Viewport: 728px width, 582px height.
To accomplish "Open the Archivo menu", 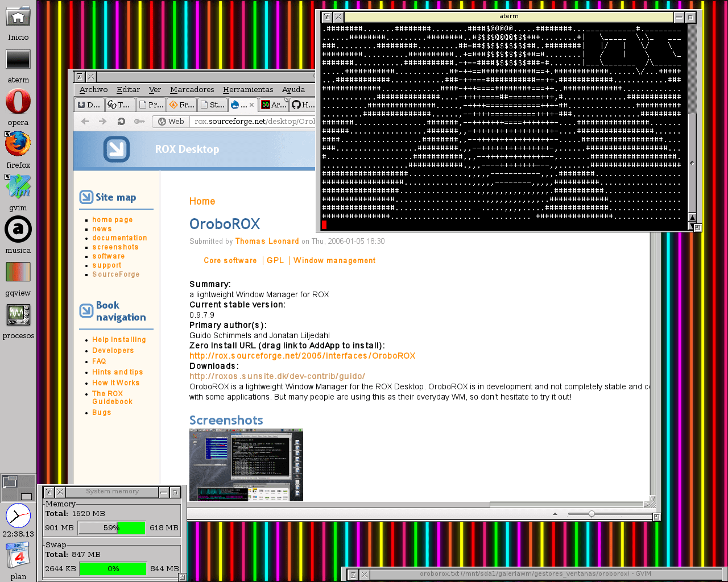I will pos(93,90).
